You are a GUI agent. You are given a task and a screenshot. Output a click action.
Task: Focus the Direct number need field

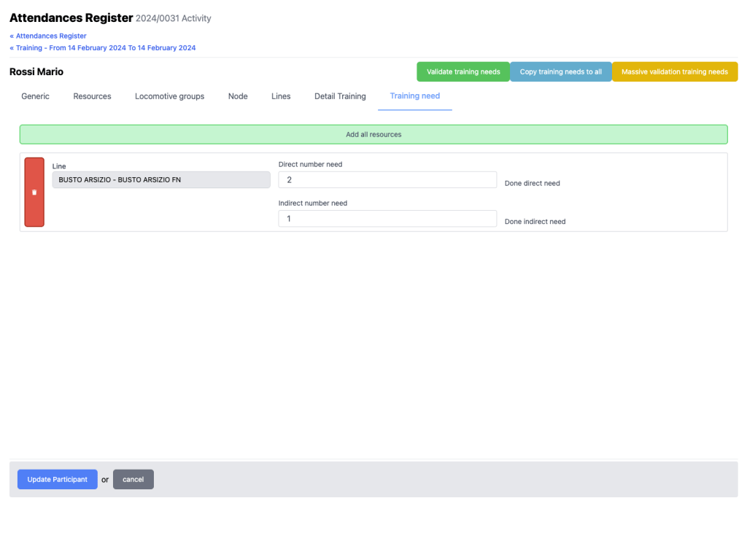coord(387,180)
